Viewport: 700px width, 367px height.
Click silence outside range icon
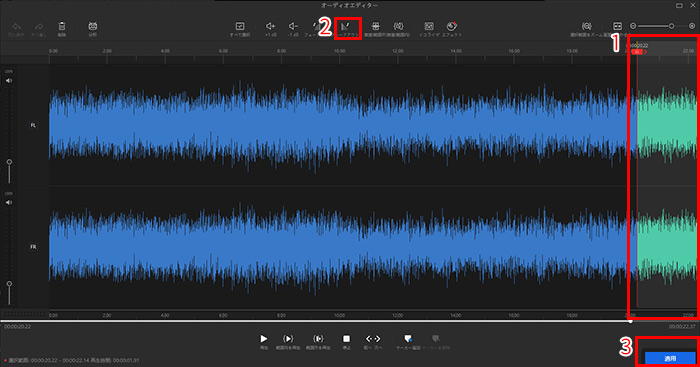(x=375, y=26)
